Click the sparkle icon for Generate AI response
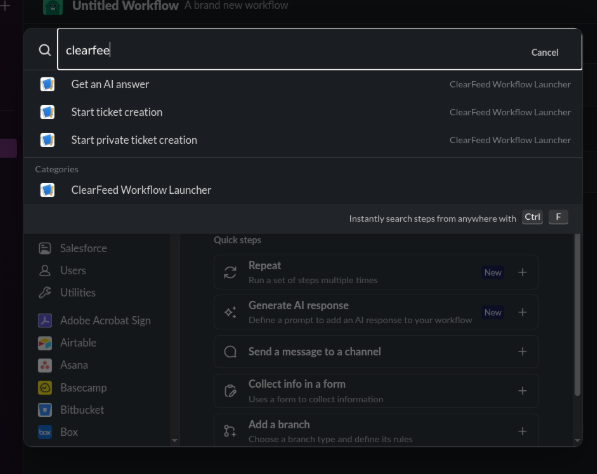597x474 pixels. (x=230, y=312)
